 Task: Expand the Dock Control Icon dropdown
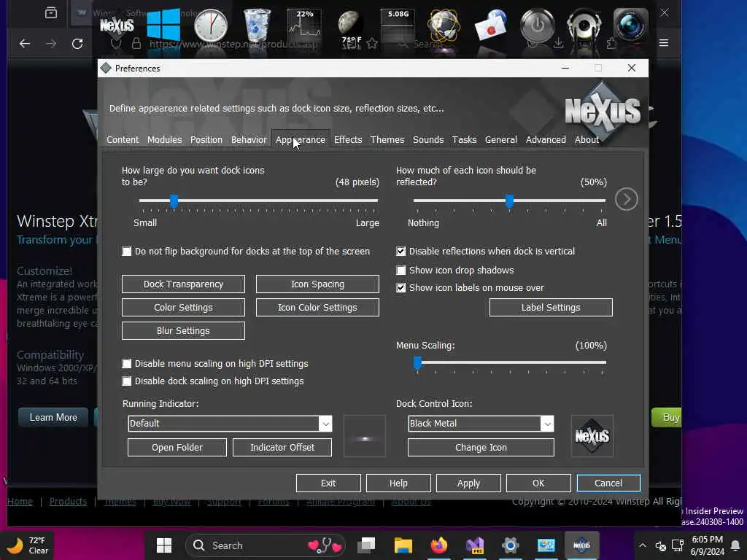click(x=547, y=424)
